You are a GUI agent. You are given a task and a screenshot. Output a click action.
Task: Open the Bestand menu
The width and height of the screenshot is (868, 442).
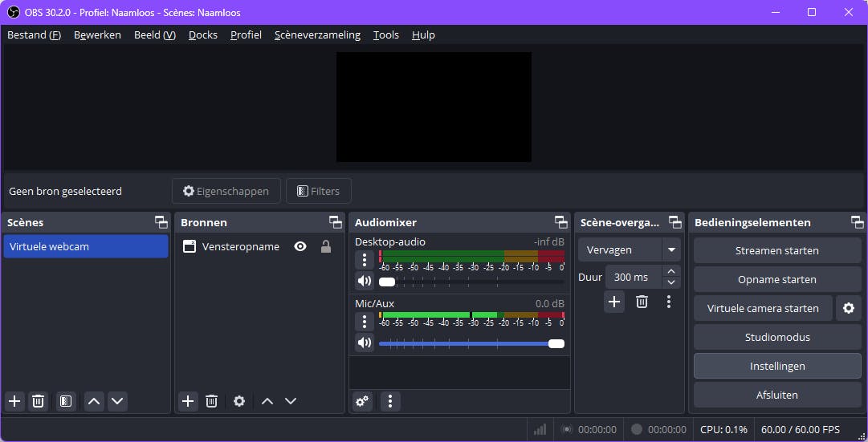pos(34,34)
